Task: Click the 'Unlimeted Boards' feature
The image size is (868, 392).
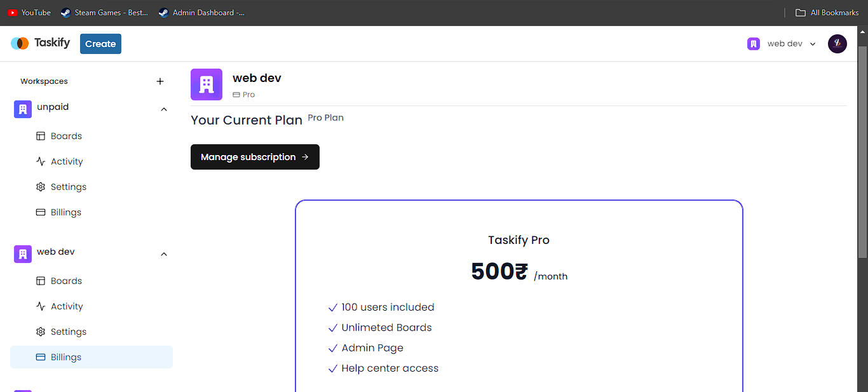Action: point(386,328)
